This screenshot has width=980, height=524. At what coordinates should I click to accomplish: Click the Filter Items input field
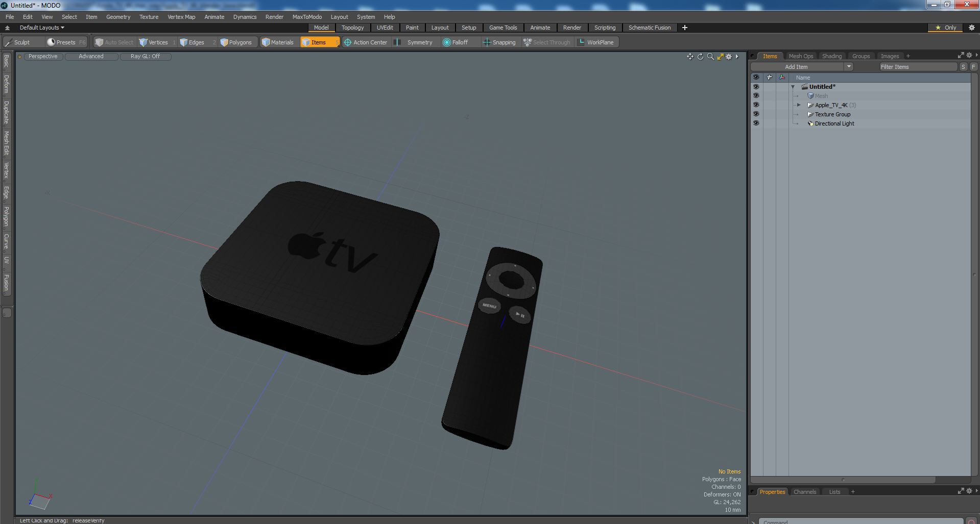click(918, 67)
